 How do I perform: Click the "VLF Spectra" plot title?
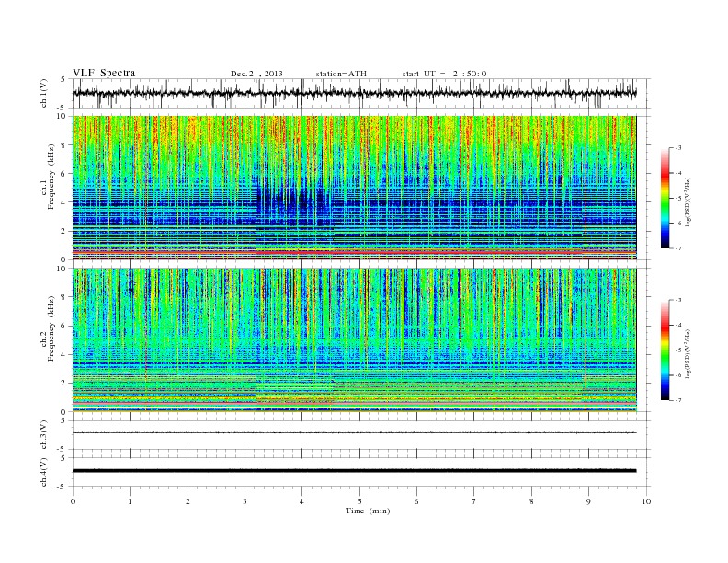click(104, 73)
